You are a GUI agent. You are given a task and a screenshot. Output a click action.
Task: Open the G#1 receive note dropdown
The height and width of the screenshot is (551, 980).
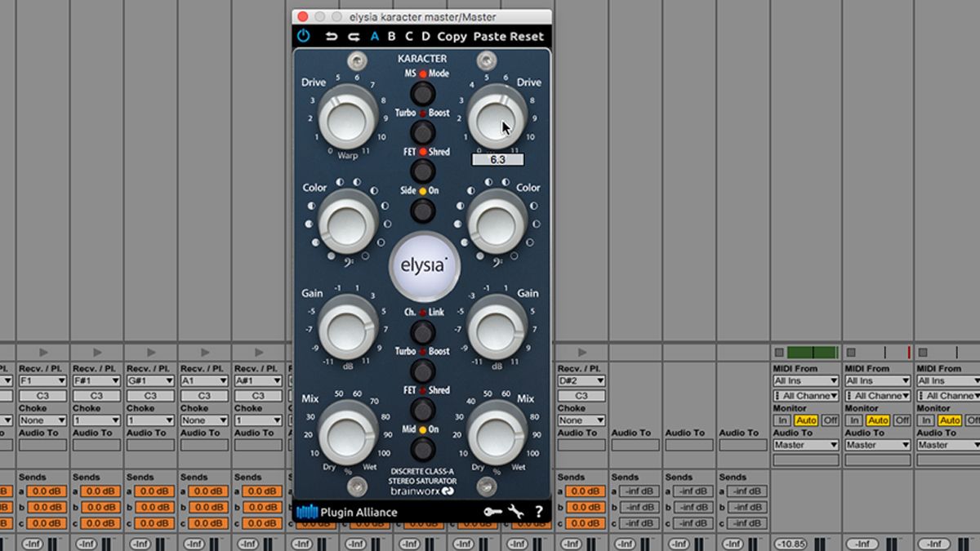click(150, 381)
